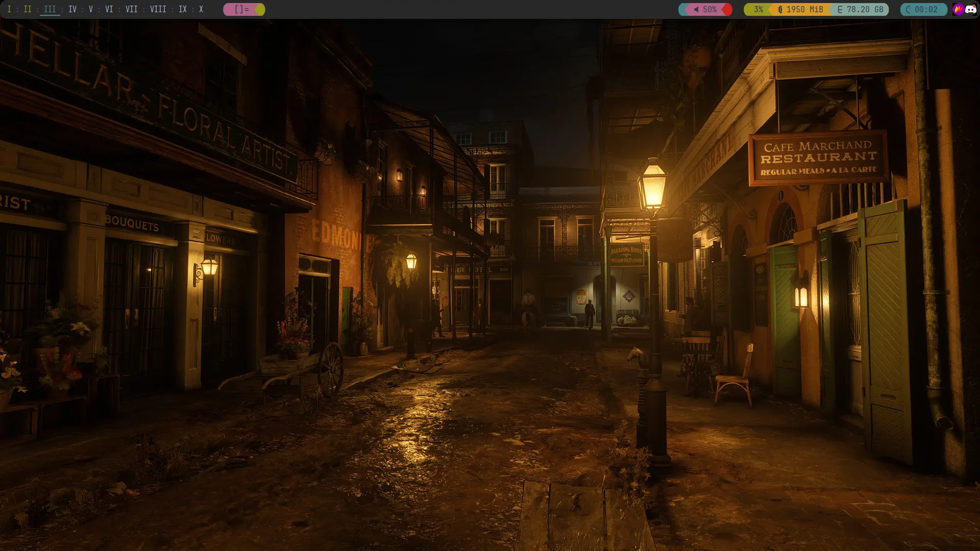
Task: Jump to workspace IX
Action: pyautogui.click(x=182, y=9)
